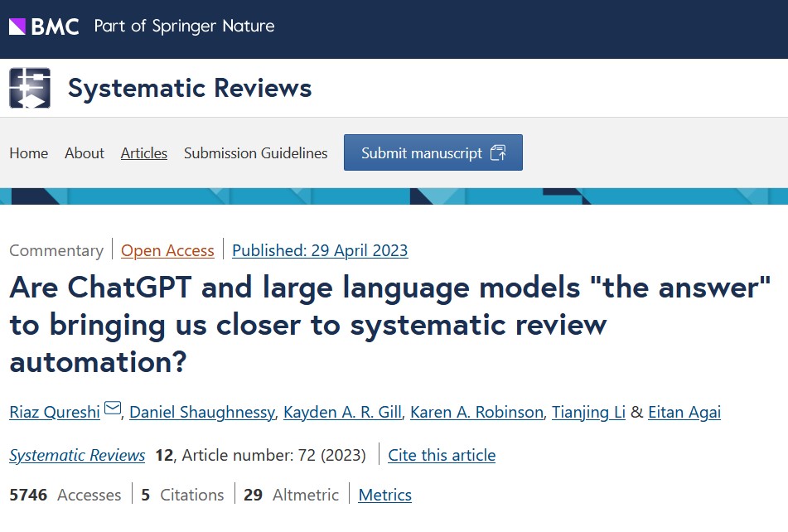Click the Submit manuscript button
788x532 pixels.
coord(433,152)
